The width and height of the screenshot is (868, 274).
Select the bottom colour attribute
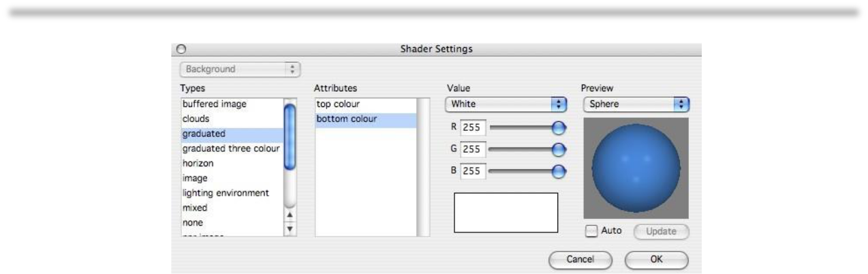coord(366,119)
